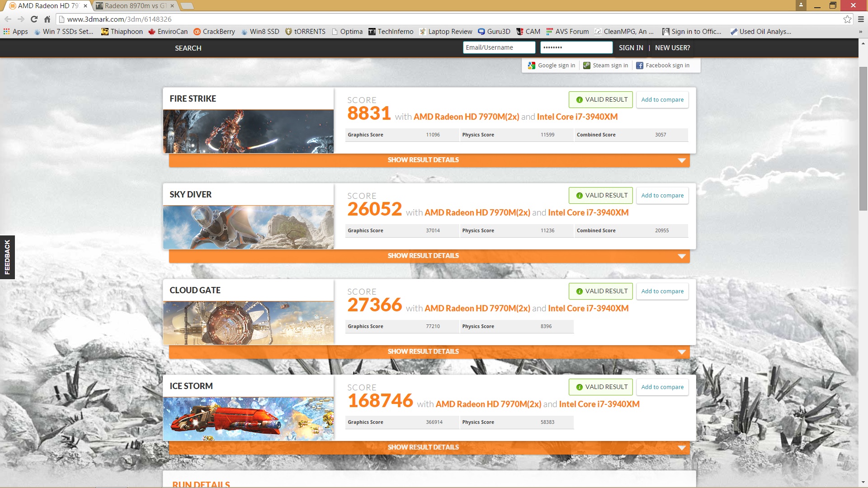
Task: Open the AVS Forum bookmark
Action: point(567,32)
